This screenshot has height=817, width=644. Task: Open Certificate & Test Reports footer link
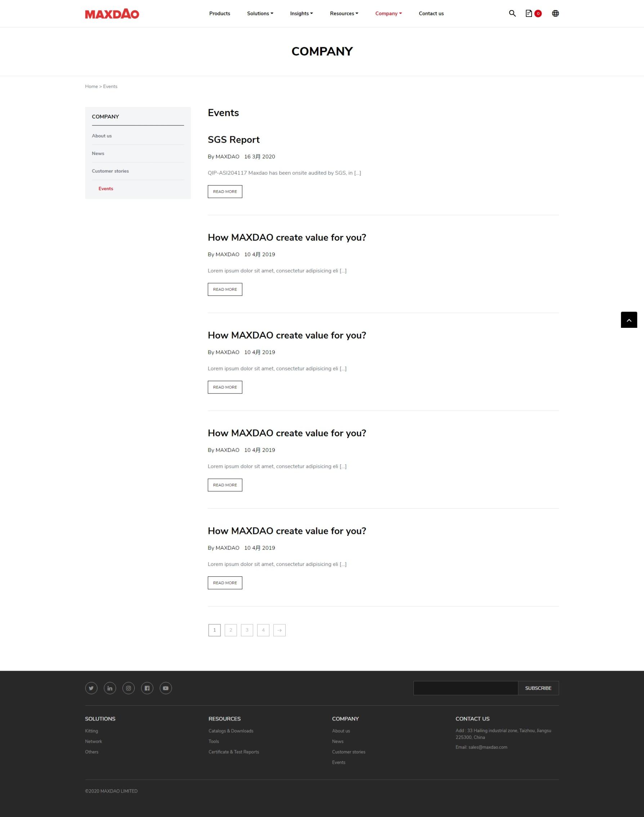tap(234, 752)
